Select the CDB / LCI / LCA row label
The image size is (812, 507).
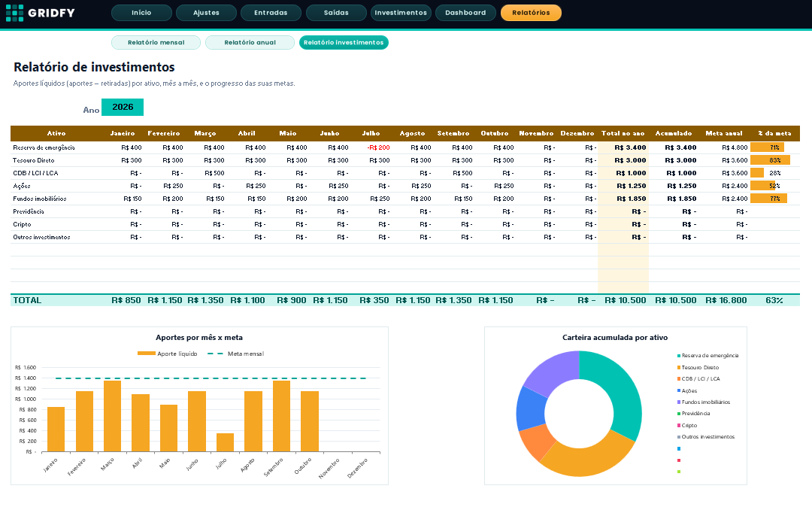tap(36, 173)
